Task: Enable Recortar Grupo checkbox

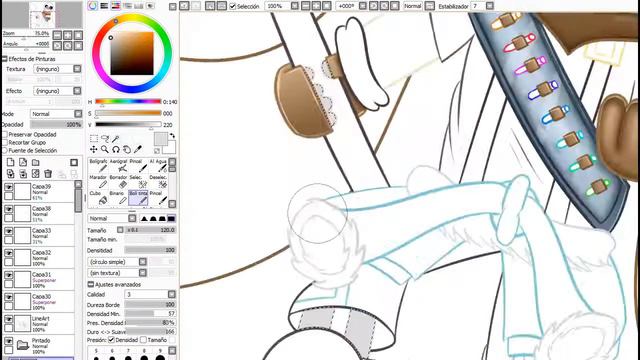Action: pyautogui.click(x=5, y=142)
